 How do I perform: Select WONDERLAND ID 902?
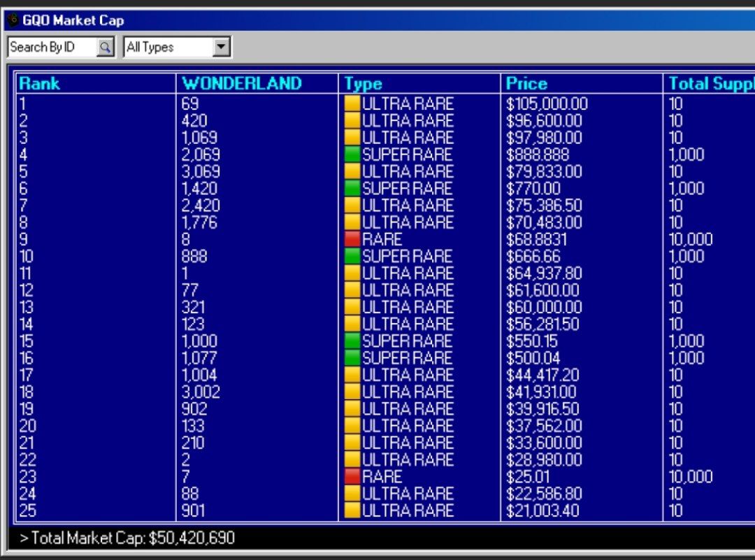(x=194, y=409)
